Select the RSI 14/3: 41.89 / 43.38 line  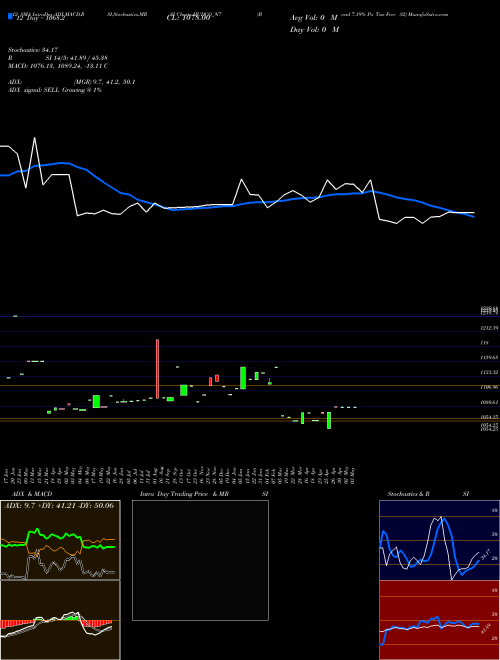tap(57, 58)
